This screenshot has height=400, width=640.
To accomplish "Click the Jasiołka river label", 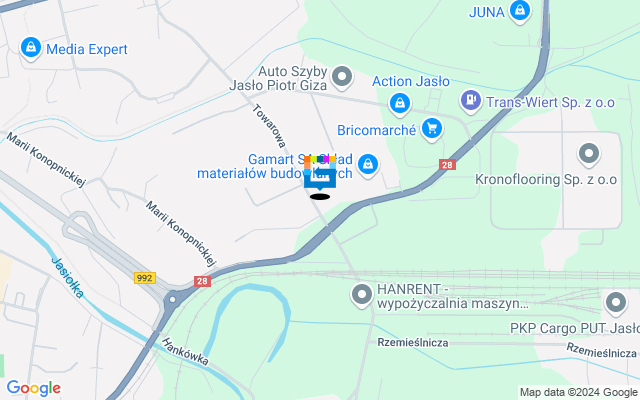I will point(68,278).
